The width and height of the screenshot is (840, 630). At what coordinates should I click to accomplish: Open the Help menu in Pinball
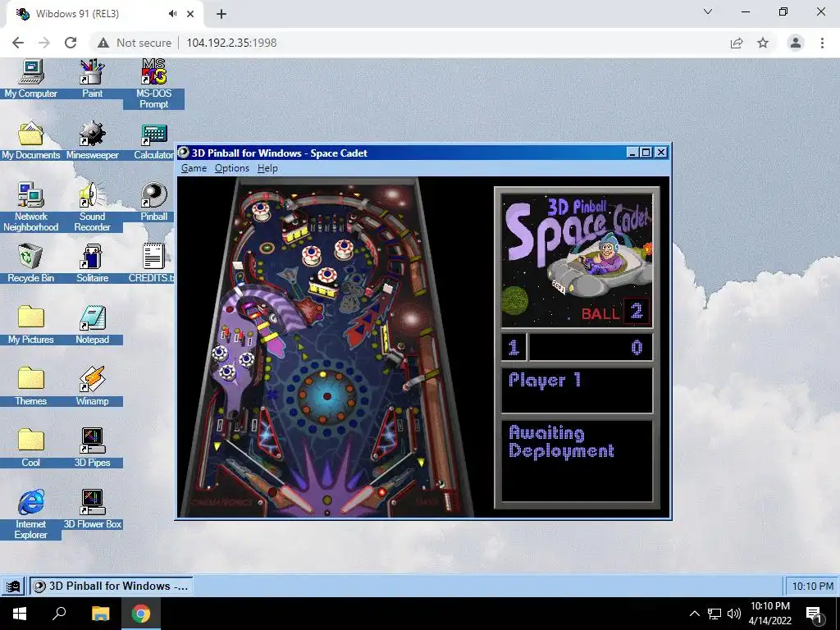[267, 168]
